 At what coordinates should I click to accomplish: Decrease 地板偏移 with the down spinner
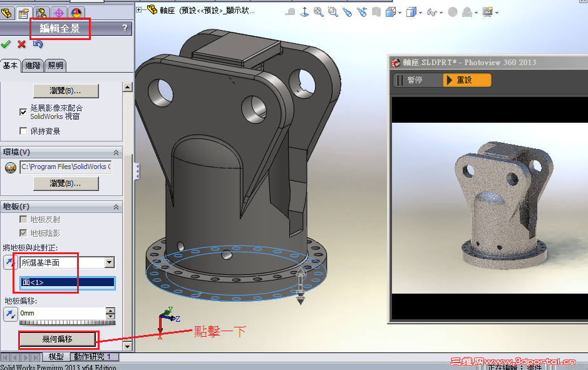tap(110, 316)
